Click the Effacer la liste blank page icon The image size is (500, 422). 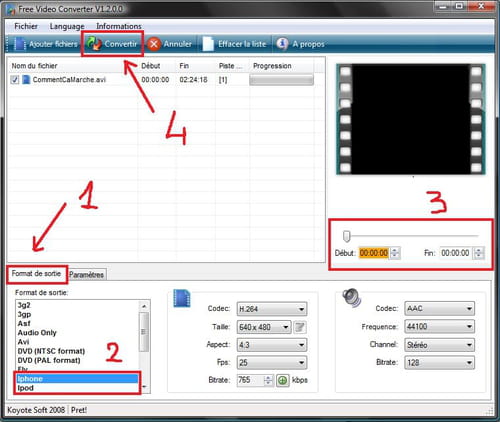208,44
